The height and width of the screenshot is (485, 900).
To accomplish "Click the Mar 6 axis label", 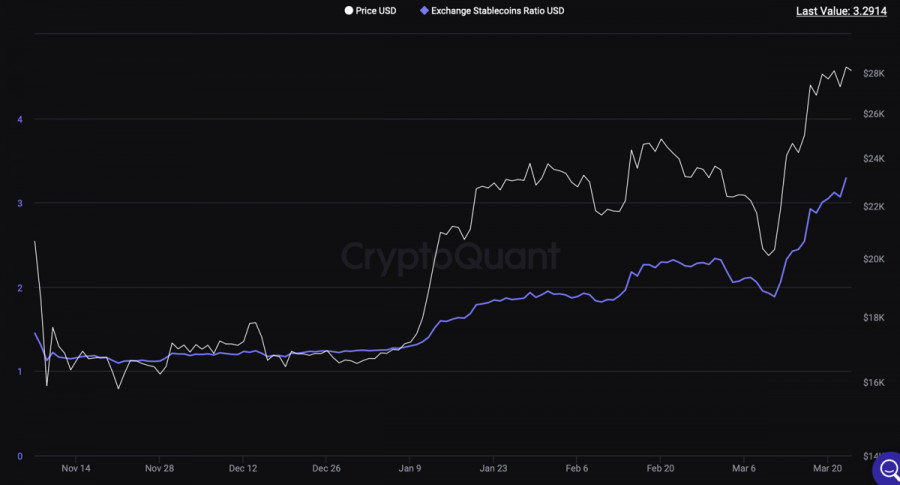I will (744, 467).
